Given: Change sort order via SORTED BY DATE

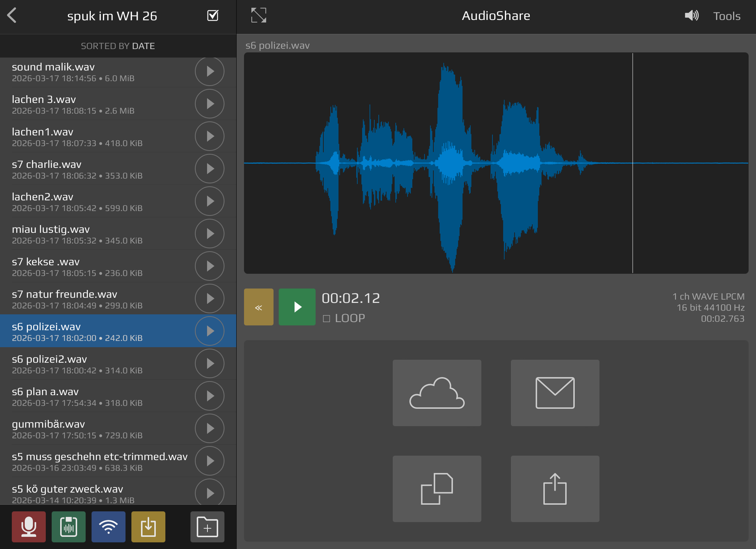Looking at the screenshot, I should 118,46.
